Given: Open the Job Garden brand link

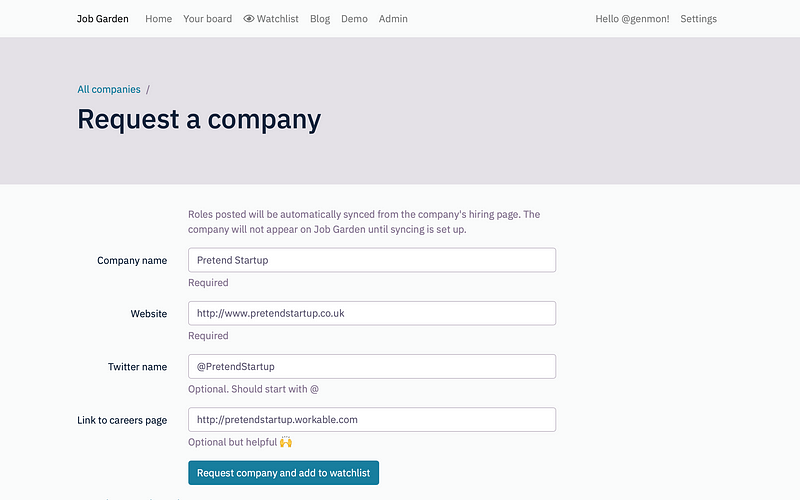Looking at the screenshot, I should tap(103, 19).
